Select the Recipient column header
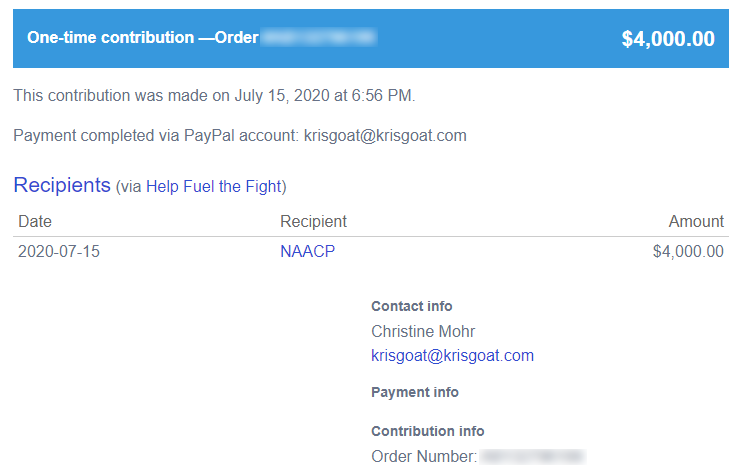This screenshot has height=476, width=741. click(x=313, y=221)
